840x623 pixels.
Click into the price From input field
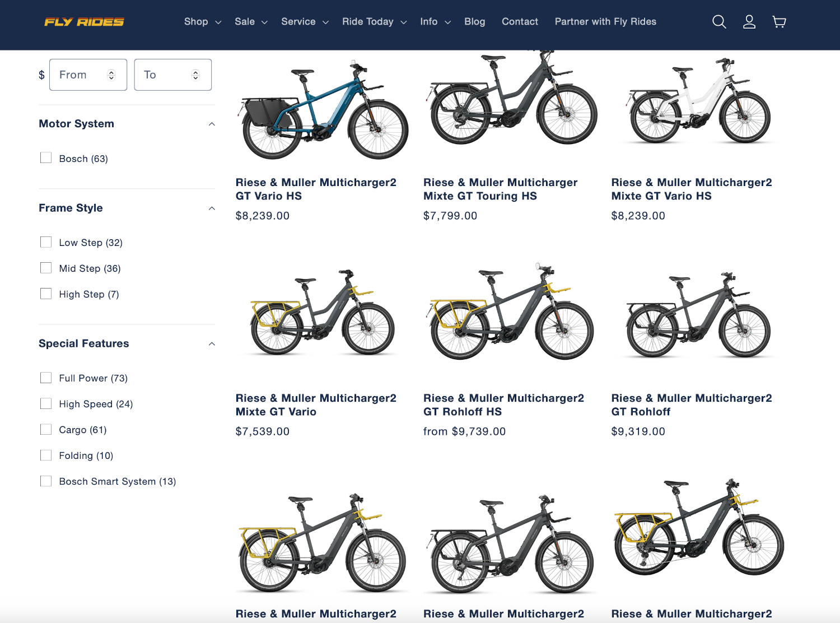click(x=80, y=75)
